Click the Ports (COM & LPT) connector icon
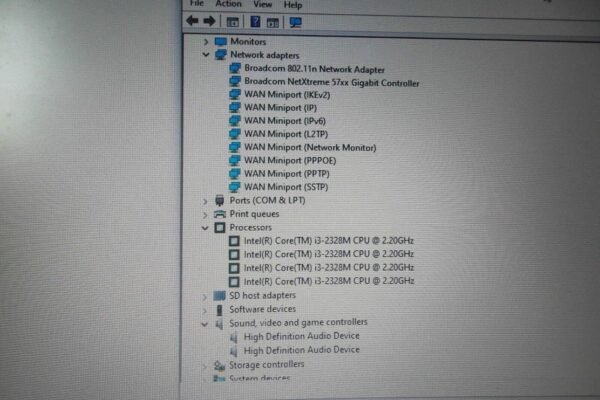Viewport: 600px width, 400px height. point(219,200)
